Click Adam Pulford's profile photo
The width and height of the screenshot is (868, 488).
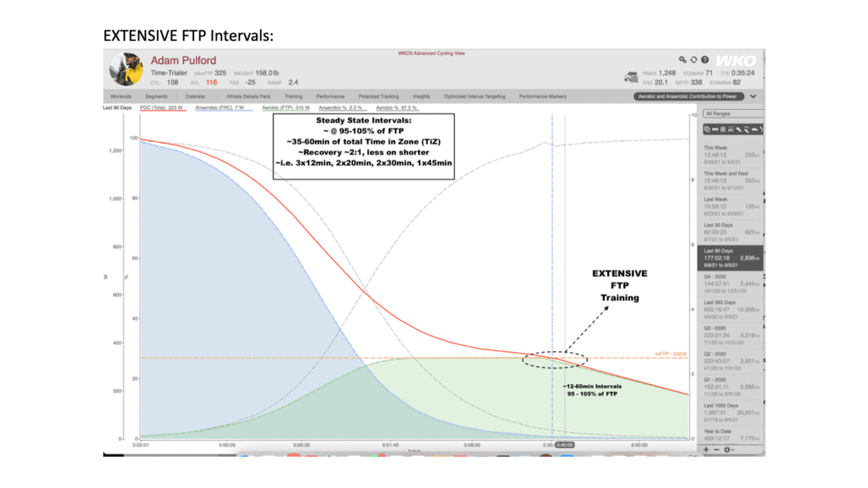(x=125, y=67)
